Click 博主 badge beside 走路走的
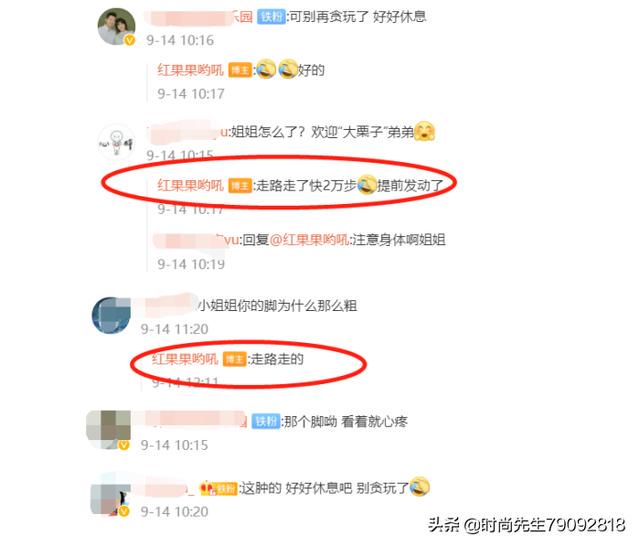This screenshot has height=547, width=640. (234, 359)
